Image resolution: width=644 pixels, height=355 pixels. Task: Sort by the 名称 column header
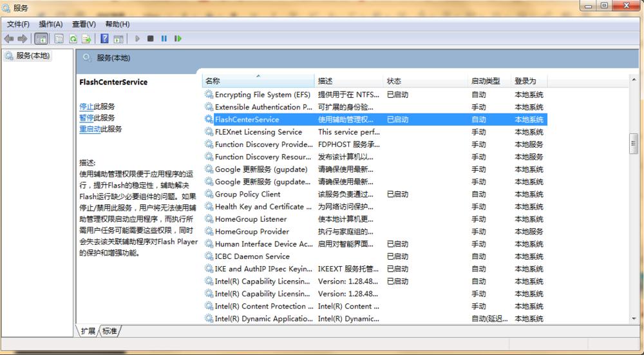(x=258, y=81)
